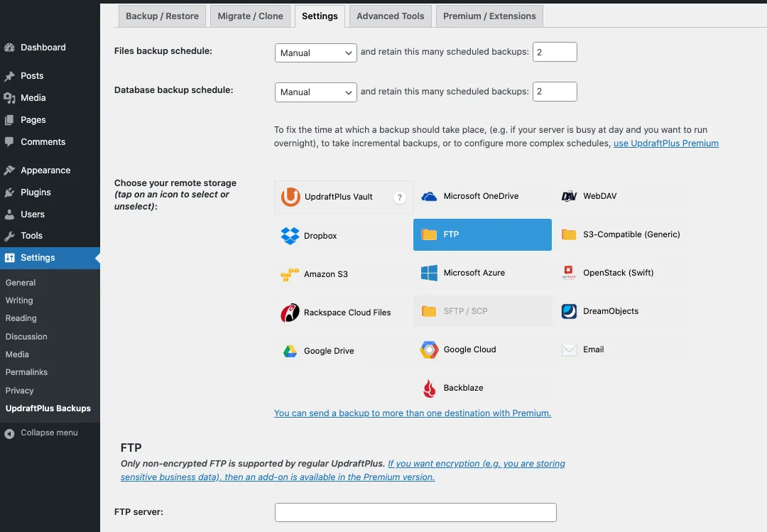Click the Tools wrench icon
Viewport: 767px width, 532px height.
coord(9,236)
